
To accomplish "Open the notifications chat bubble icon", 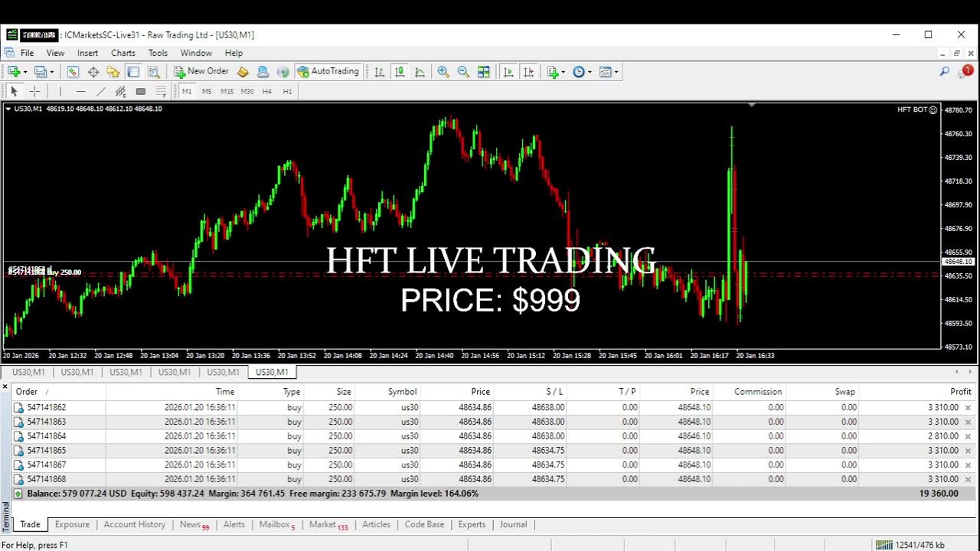I will coord(965,71).
